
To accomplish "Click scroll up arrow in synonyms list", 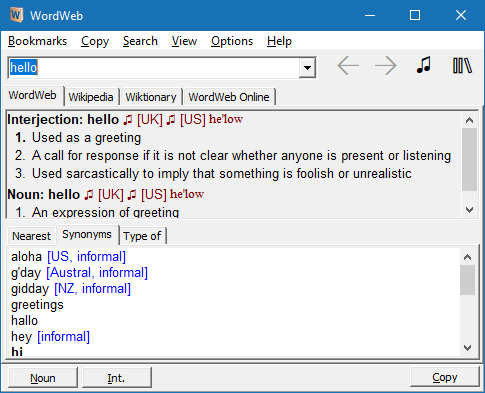I will (x=467, y=257).
